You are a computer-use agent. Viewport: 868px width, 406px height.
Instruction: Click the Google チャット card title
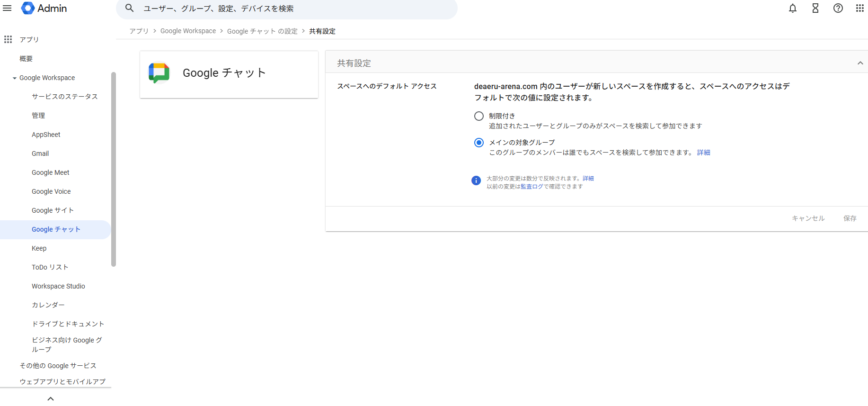(x=224, y=73)
